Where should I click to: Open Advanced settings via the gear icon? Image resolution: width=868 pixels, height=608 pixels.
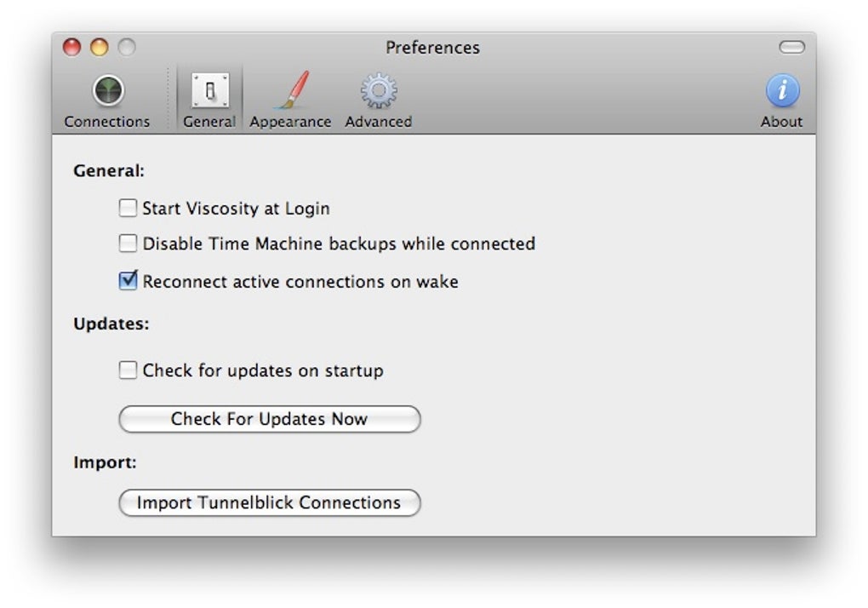[379, 90]
